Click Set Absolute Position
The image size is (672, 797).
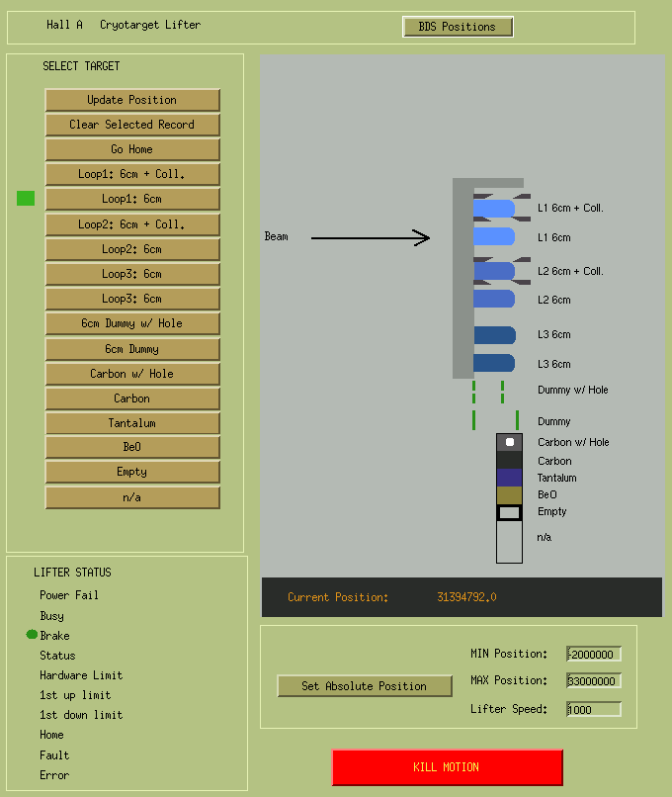(x=365, y=686)
